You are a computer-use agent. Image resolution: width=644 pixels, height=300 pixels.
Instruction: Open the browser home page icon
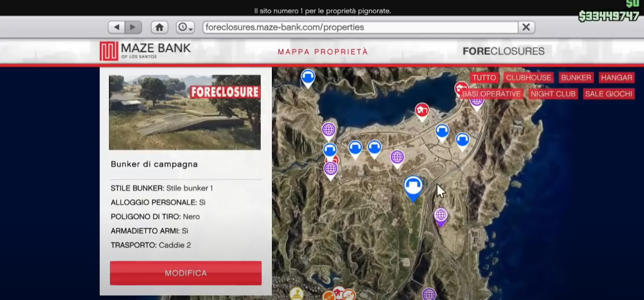pos(159,27)
